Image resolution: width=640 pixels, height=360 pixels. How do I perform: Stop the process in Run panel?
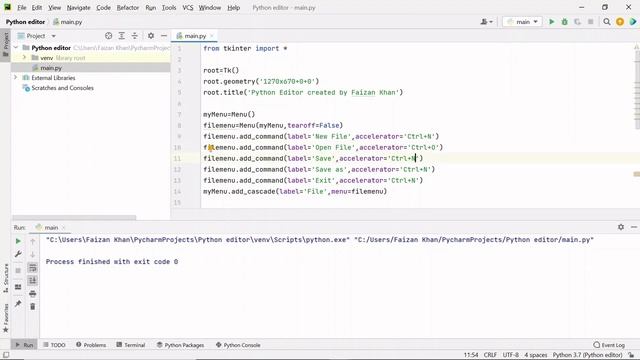18,271
